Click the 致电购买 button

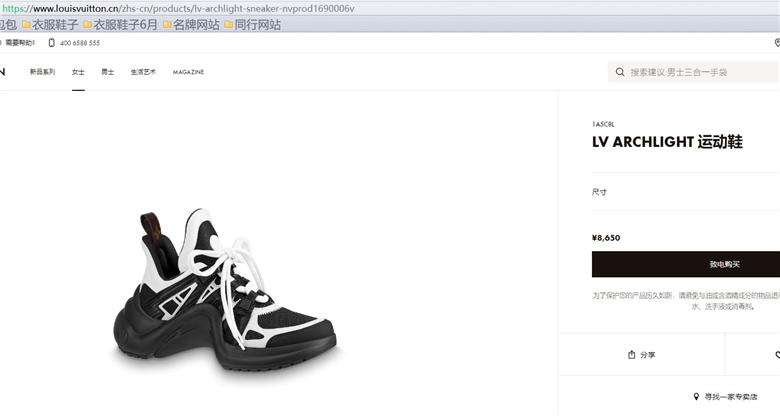click(686, 264)
